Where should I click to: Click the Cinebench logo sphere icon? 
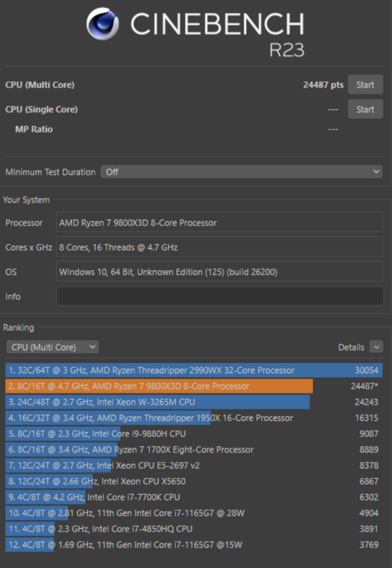[103, 24]
